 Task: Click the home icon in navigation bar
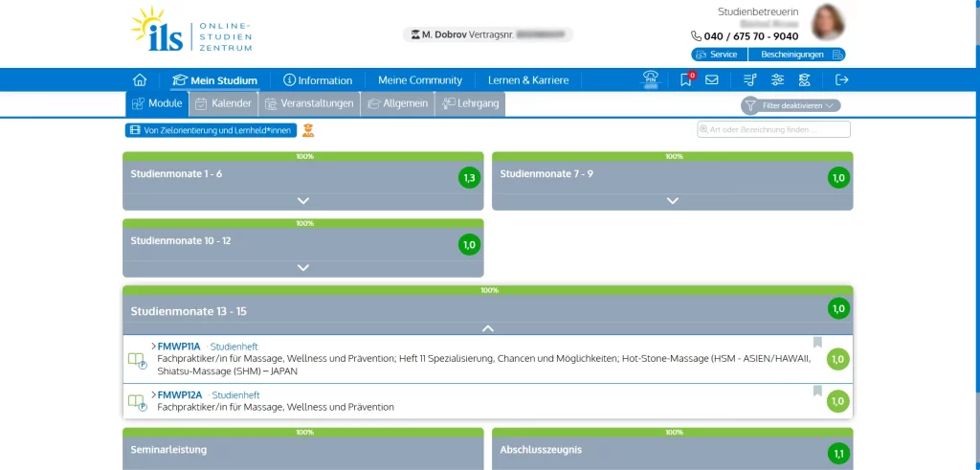[140, 80]
